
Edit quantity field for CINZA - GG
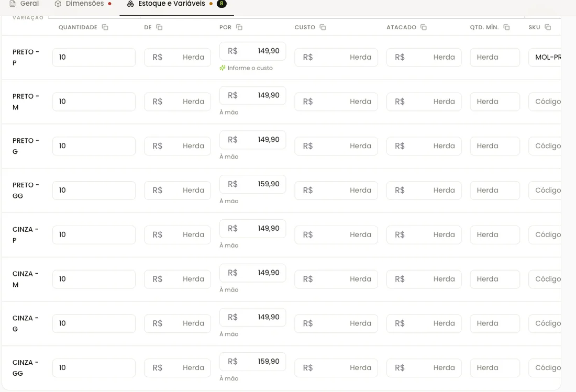(94, 368)
